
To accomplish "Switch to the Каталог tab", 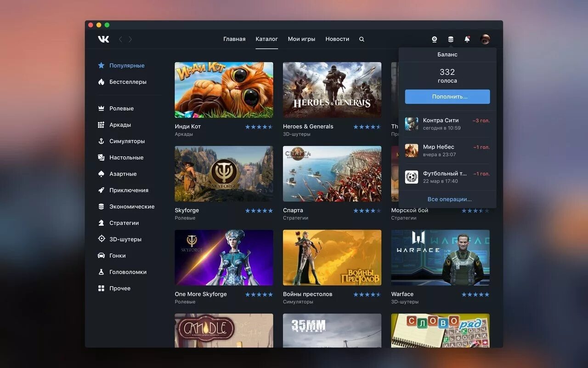I will 267,39.
